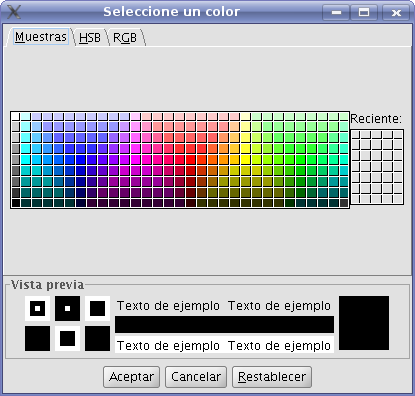Click the Cancelar button
Image resolution: width=415 pixels, height=396 pixels.
196,377
